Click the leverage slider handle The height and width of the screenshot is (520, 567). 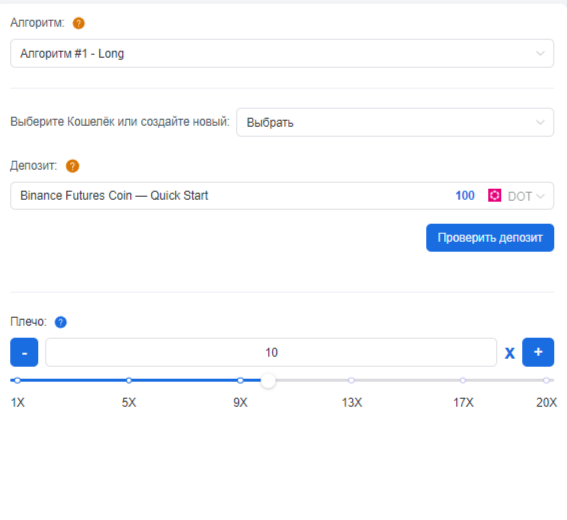coord(268,380)
